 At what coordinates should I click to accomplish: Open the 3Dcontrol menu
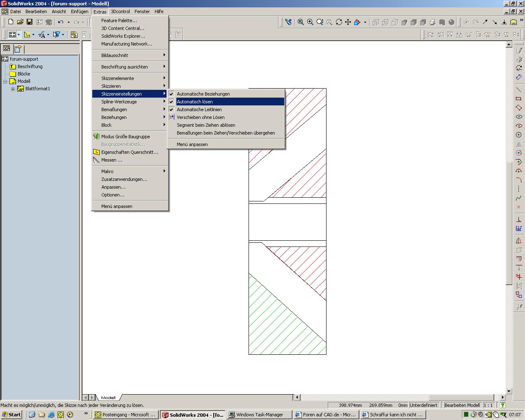pyautogui.click(x=120, y=11)
